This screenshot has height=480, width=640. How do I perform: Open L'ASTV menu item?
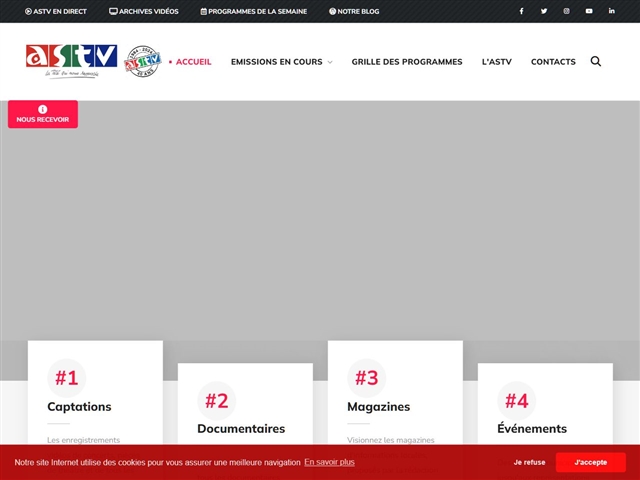tap(496, 62)
